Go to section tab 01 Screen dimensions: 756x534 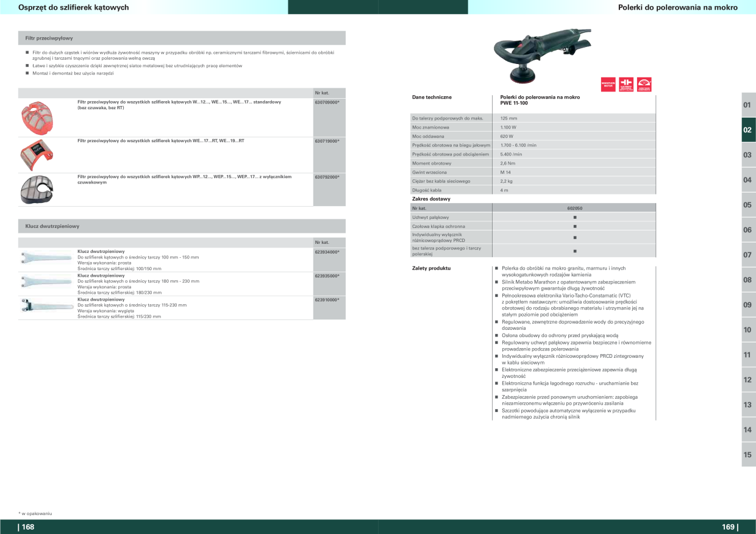click(x=748, y=105)
